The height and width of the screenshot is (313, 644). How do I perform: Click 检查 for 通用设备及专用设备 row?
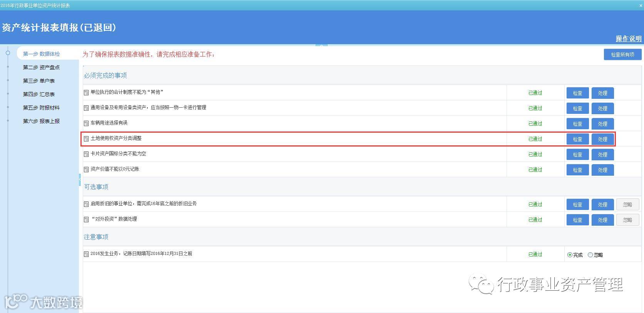pos(577,108)
